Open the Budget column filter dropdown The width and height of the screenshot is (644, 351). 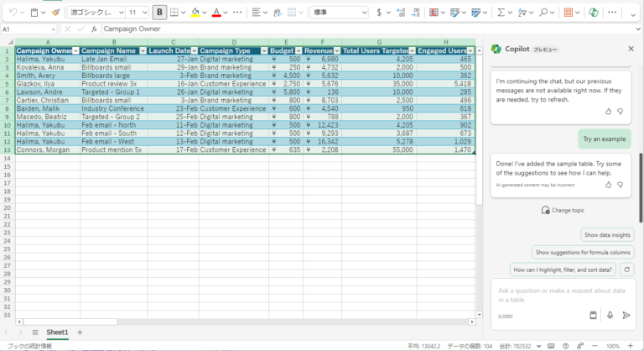tap(296, 50)
